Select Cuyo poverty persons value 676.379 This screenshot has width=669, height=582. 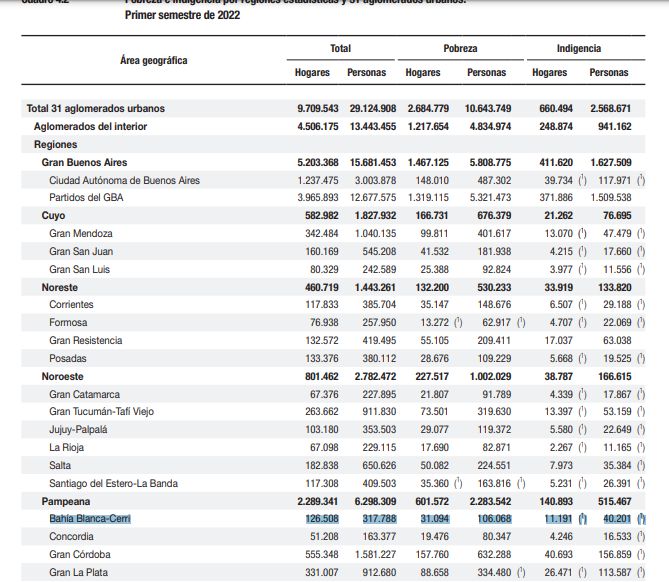(494, 215)
